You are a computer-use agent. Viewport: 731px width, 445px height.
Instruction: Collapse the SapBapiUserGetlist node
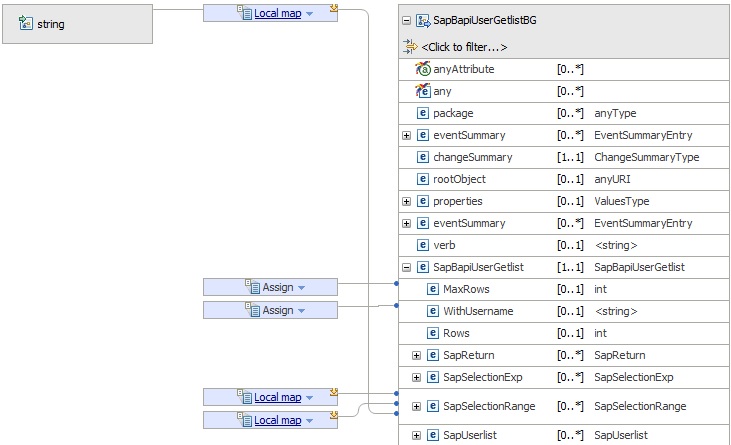407,267
